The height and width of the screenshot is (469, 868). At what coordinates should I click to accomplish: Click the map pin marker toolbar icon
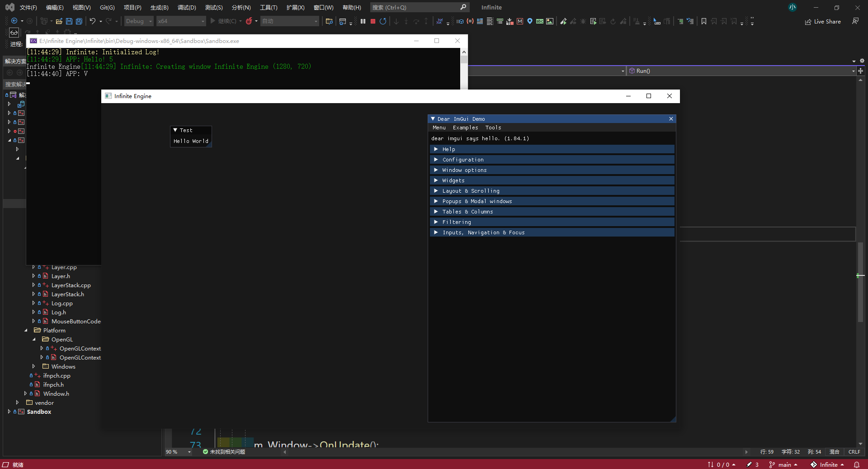click(x=530, y=21)
